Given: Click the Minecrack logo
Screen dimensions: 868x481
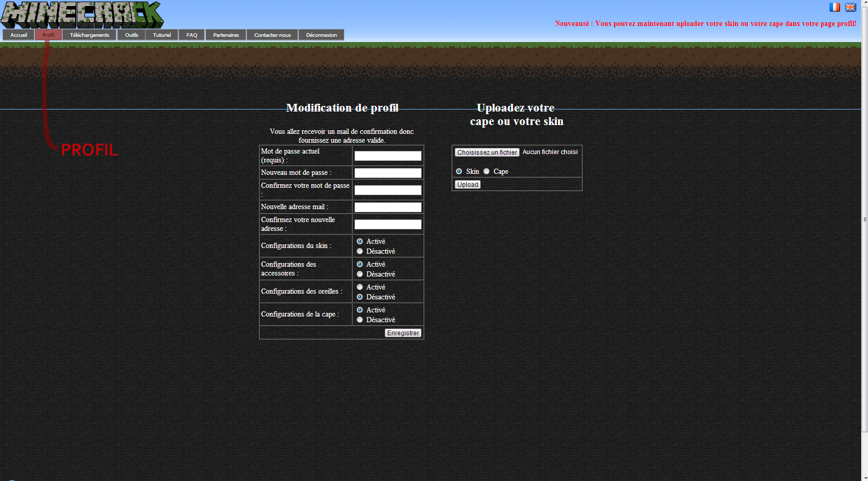Looking at the screenshot, I should click(x=82, y=15).
